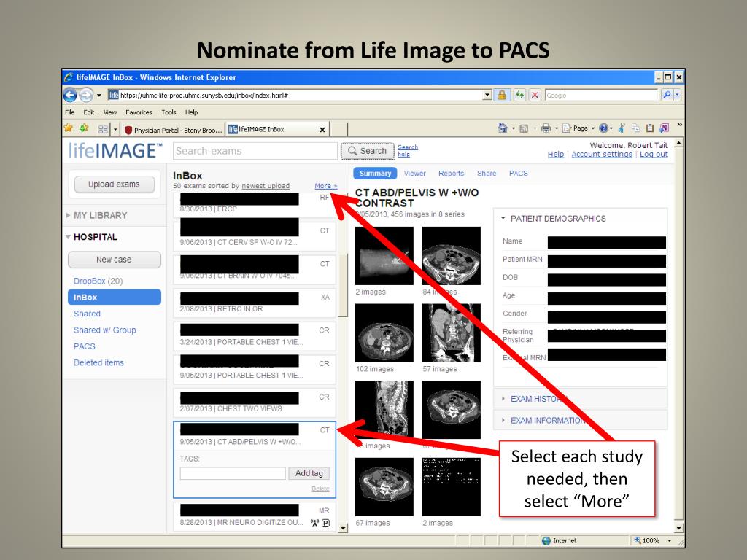This screenshot has height=560, width=747.
Task: Open the recent pages dropdown arrow
Action: 99,96
